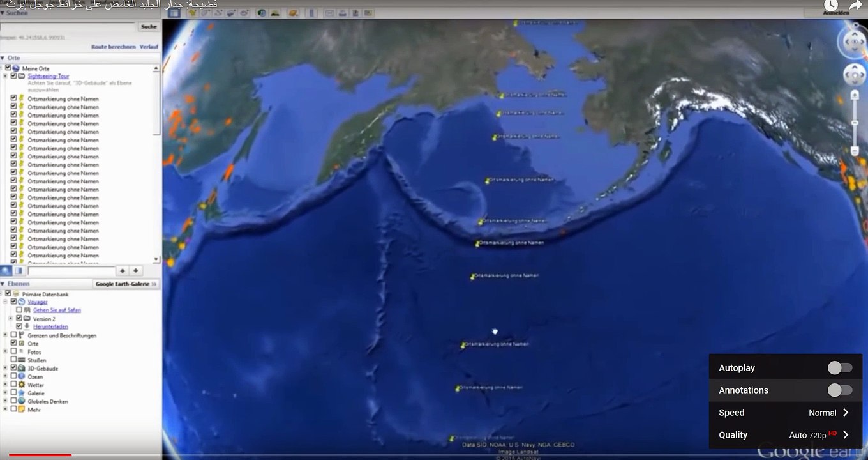Select the add path tool
868x460 pixels.
point(218,13)
